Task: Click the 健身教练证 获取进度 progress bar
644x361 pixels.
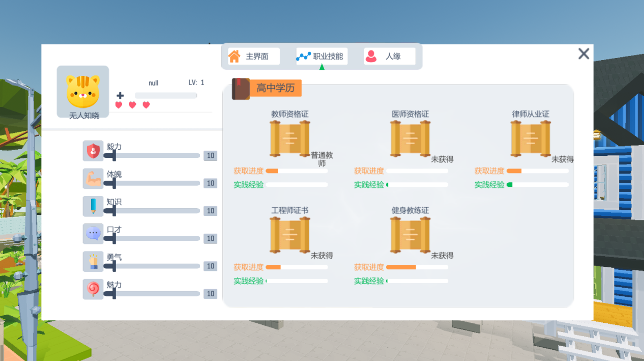Action: [417, 267]
